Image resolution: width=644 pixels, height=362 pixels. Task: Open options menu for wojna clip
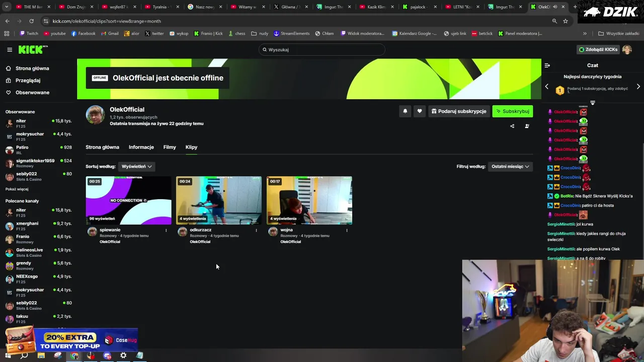[x=347, y=230]
